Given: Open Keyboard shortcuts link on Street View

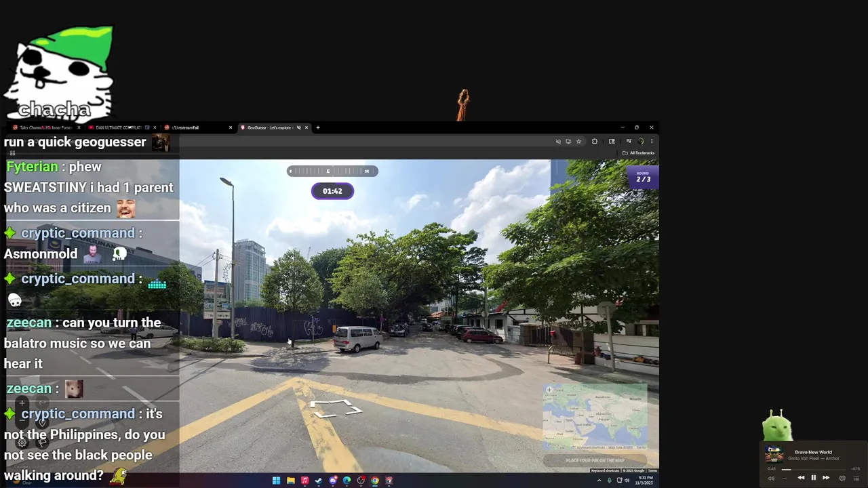Looking at the screenshot, I should point(605,470).
